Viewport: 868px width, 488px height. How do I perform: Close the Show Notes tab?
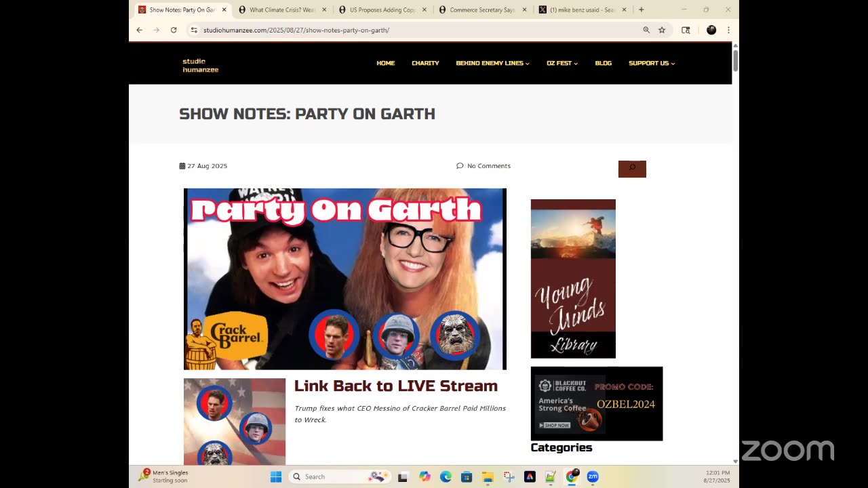point(224,9)
